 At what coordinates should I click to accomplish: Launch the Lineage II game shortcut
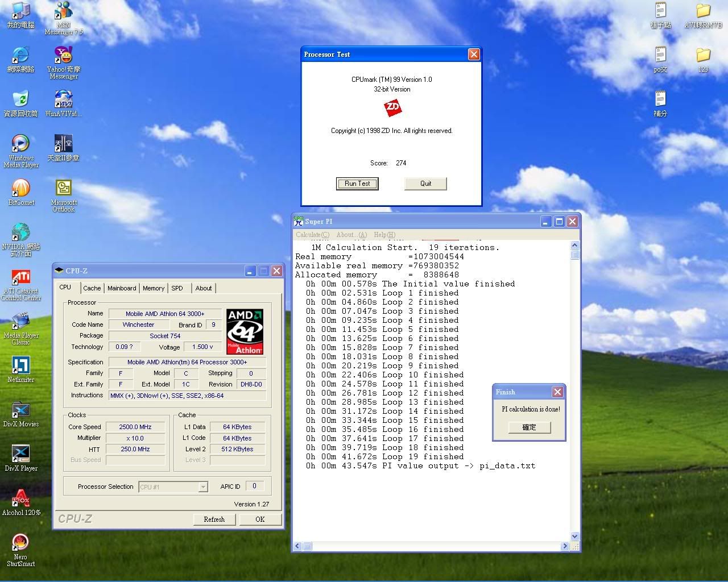pos(64,148)
